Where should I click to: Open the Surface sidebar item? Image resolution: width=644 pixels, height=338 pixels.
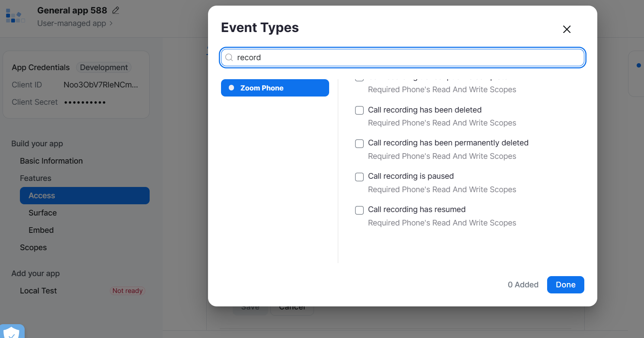(x=43, y=213)
